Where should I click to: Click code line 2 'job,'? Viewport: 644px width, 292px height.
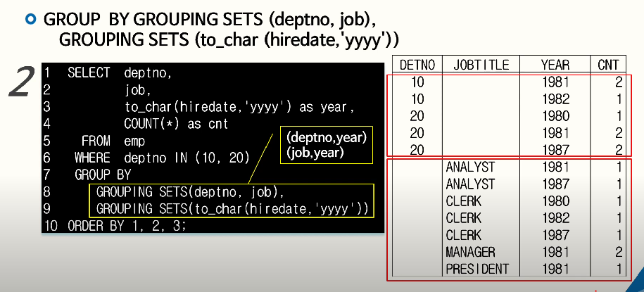137,90
